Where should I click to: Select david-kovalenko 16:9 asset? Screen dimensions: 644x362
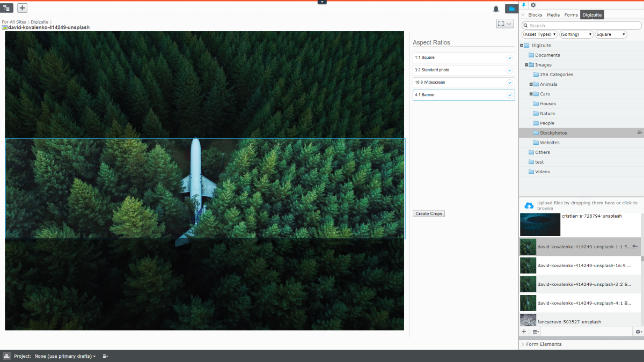(x=580, y=265)
